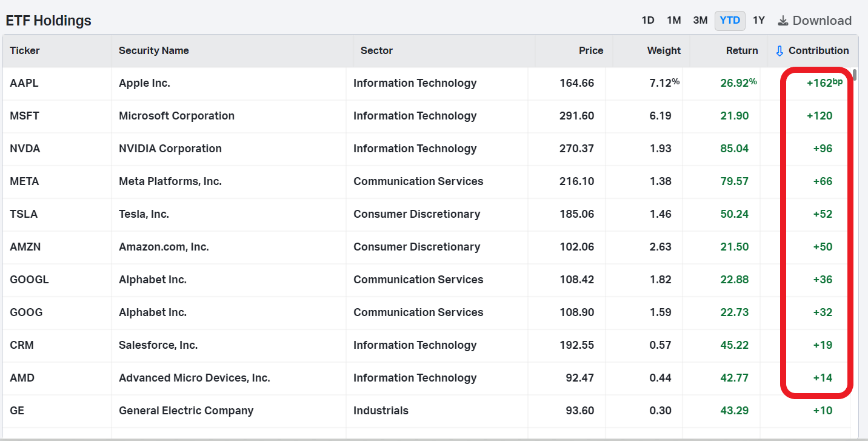Sort holdings by the Weight column header
This screenshot has height=441, width=868.
pyautogui.click(x=664, y=50)
